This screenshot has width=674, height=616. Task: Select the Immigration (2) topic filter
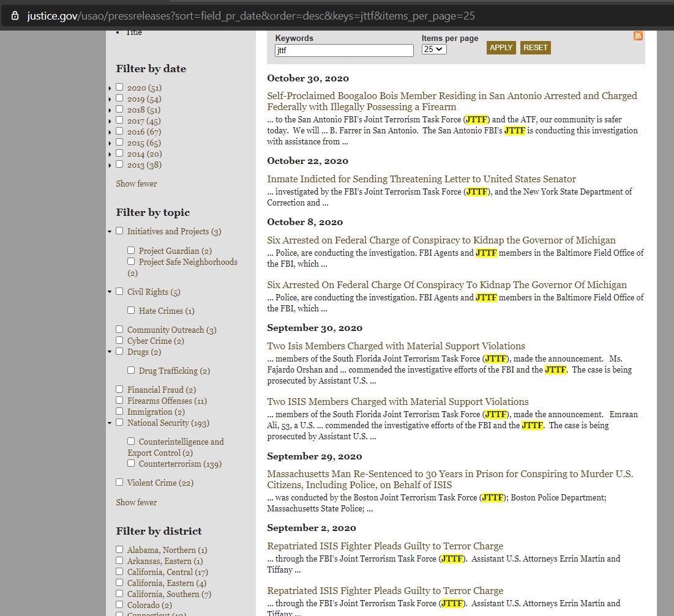[119, 412]
